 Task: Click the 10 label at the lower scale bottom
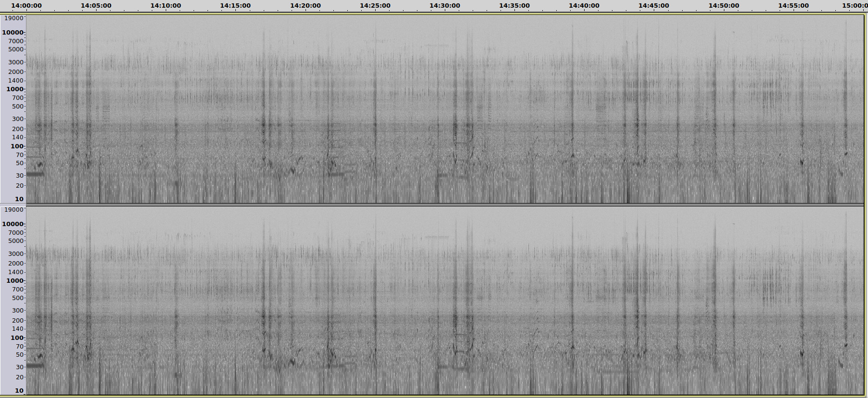coord(19,391)
